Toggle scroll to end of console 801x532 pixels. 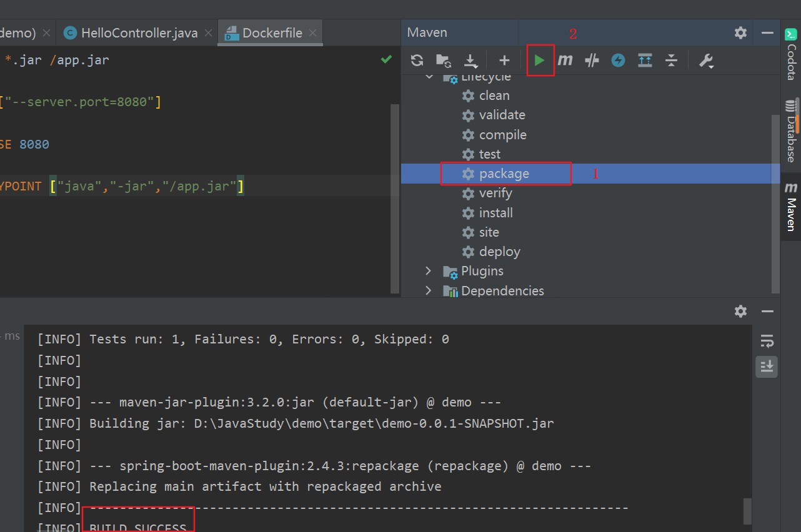(x=767, y=366)
